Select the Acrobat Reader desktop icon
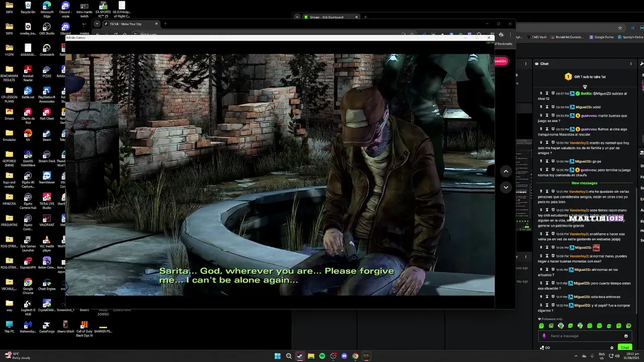This screenshot has width=644, height=362. (x=28, y=73)
